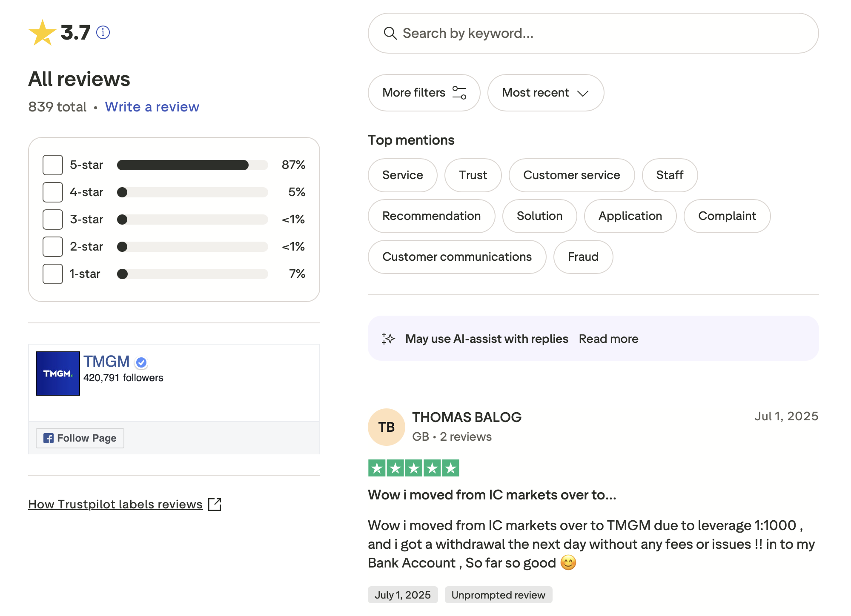Select the Solution mention chip

tap(539, 216)
